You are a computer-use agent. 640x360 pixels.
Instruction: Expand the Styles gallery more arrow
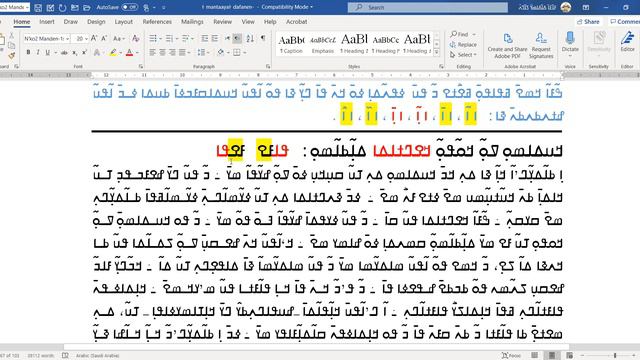pyautogui.click(x=436, y=52)
